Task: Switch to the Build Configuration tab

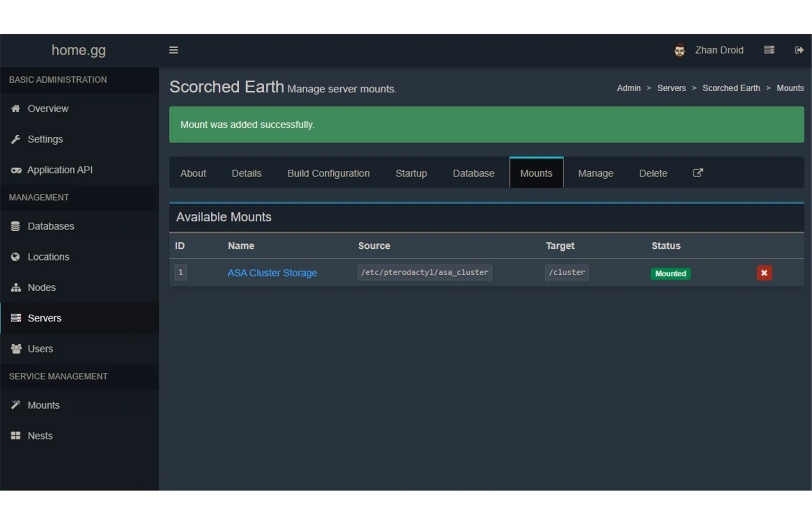Action: coord(328,173)
